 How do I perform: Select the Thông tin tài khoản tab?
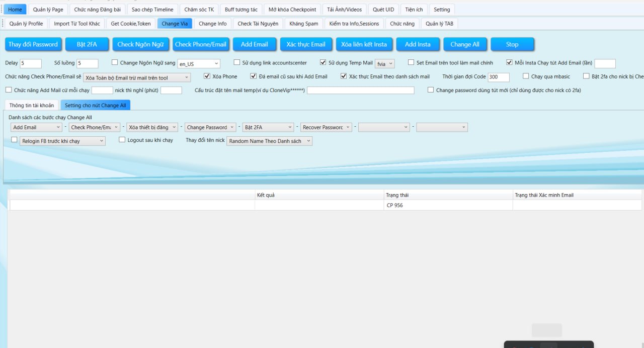click(32, 105)
